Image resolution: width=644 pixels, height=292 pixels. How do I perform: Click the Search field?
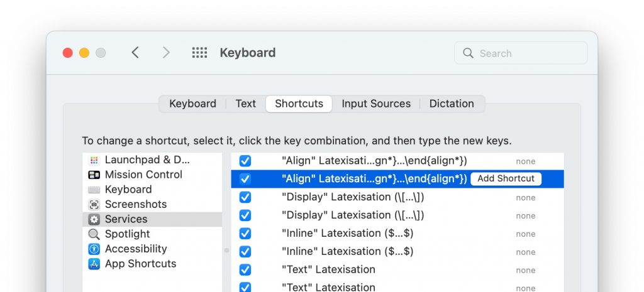point(521,53)
